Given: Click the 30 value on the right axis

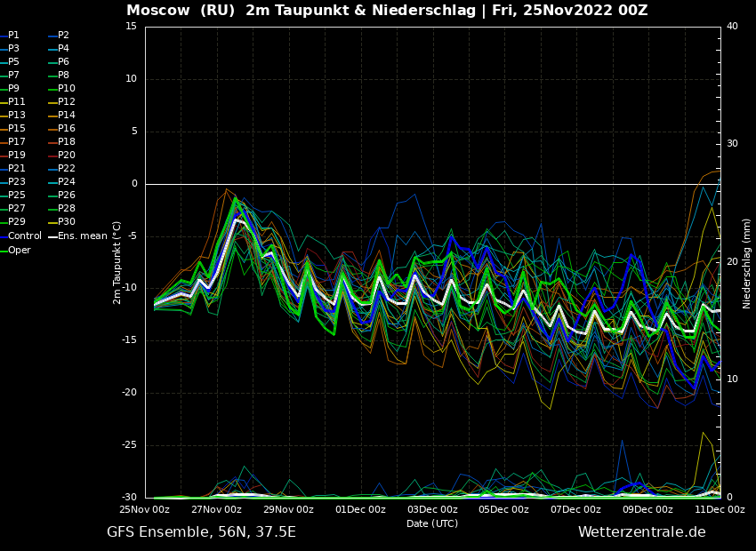Looking at the screenshot, I should click(732, 144).
